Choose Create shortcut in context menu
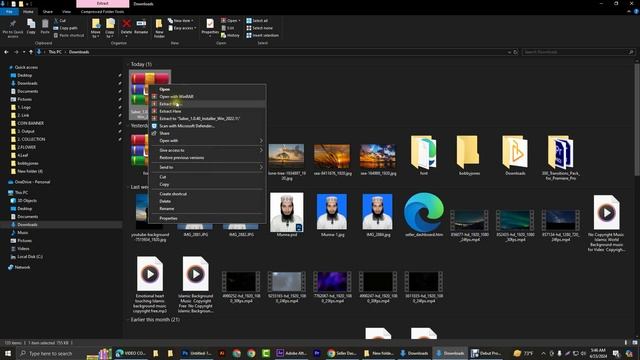 tap(208, 194)
